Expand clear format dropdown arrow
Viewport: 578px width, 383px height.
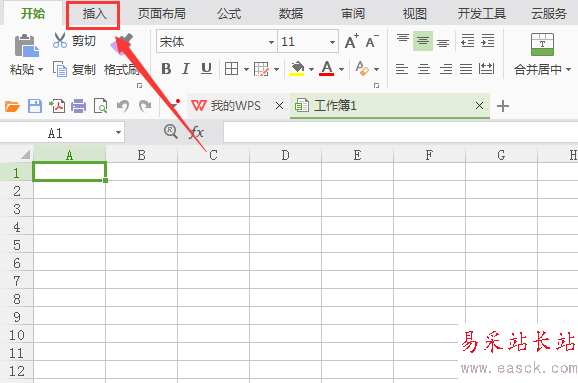[376, 69]
